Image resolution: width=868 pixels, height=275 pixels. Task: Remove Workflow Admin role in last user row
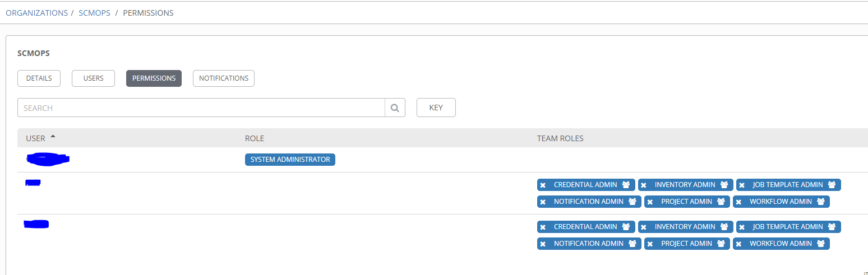coord(738,244)
